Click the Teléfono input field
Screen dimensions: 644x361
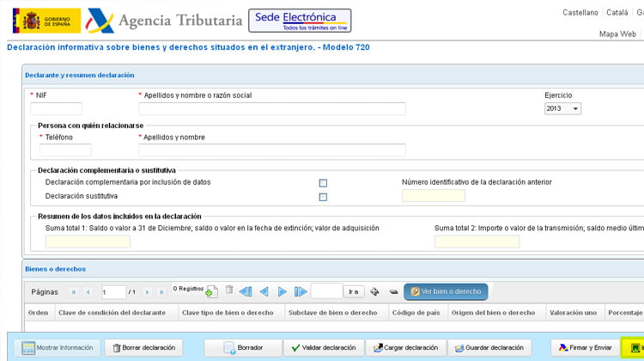point(65,150)
